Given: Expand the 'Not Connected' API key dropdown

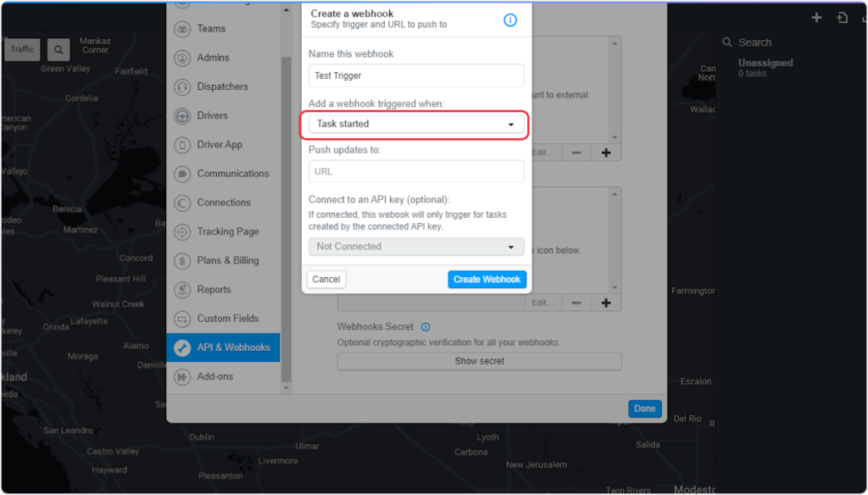Looking at the screenshot, I should click(x=416, y=247).
